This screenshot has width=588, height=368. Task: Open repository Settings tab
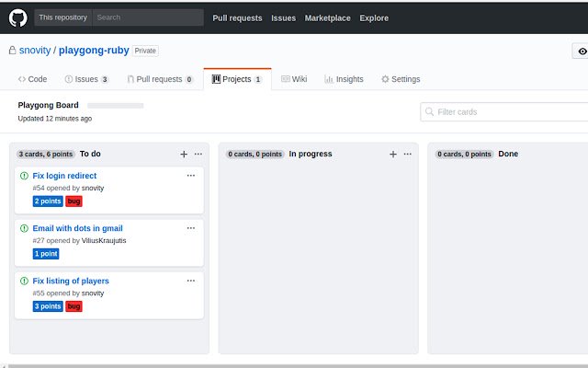(x=401, y=79)
